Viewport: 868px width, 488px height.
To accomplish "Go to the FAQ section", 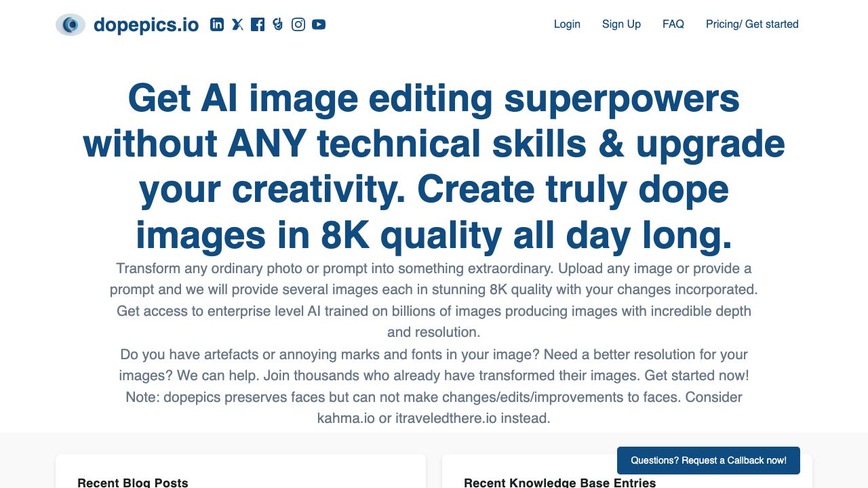I will click(x=673, y=24).
